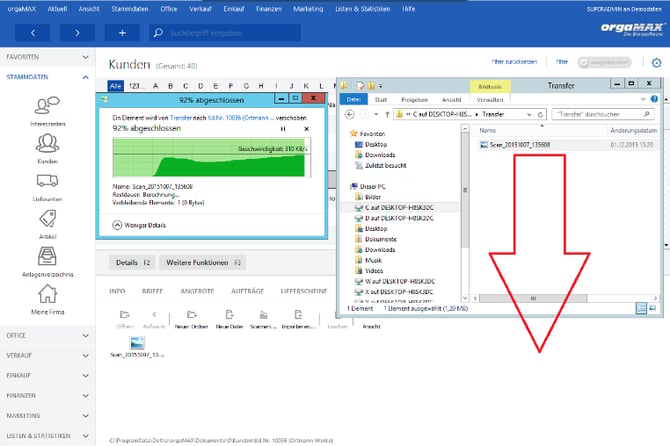Open the Meine Firma house icon

47,293
